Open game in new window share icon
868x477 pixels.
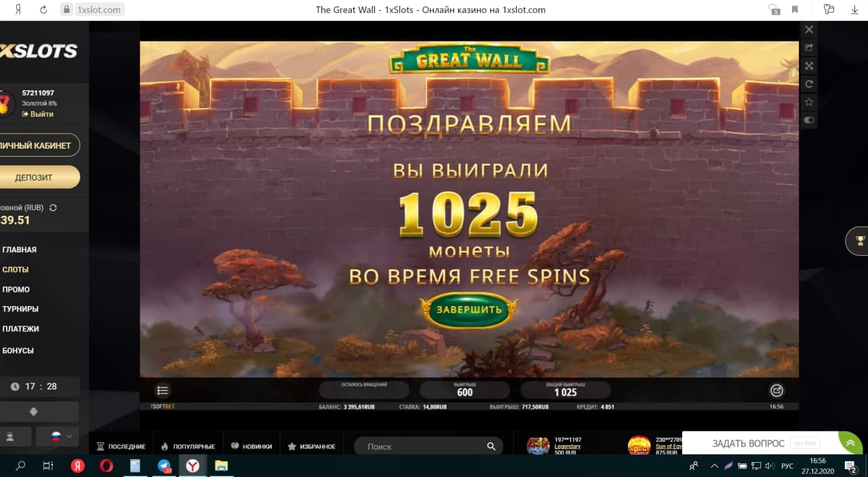(808, 47)
